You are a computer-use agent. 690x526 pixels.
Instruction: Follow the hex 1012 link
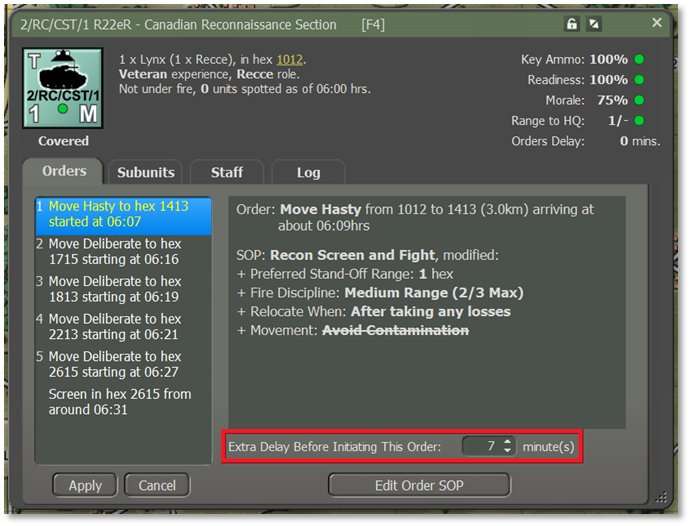289,59
